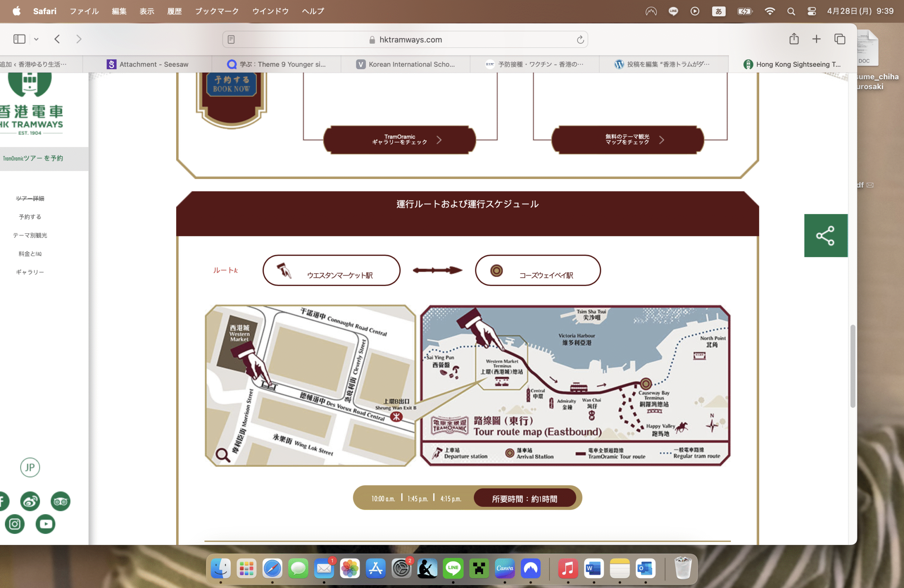Open Photos from the Dock
The width and height of the screenshot is (904, 588).
pos(350,569)
